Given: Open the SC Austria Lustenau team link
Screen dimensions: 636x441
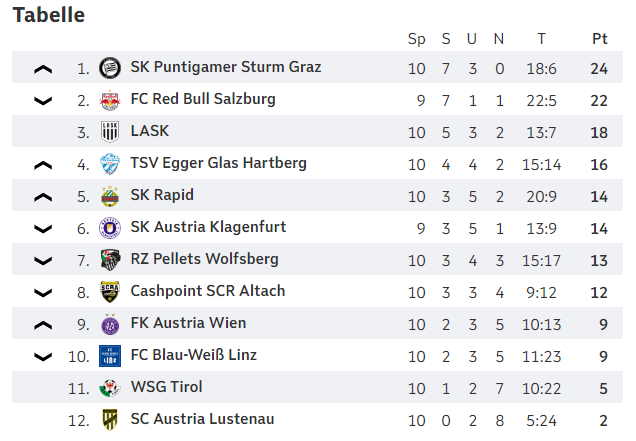Looking at the screenshot, I should point(202,419).
